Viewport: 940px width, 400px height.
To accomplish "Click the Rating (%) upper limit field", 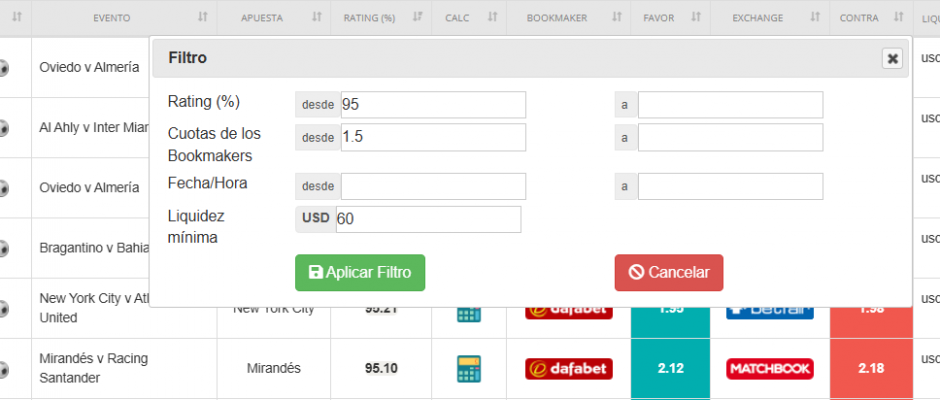I will click(730, 105).
